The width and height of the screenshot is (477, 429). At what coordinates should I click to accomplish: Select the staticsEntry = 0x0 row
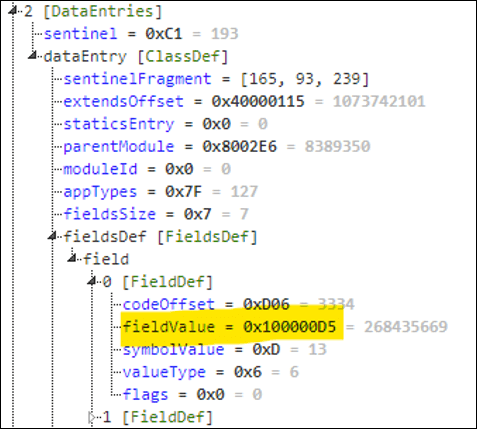coord(165,124)
